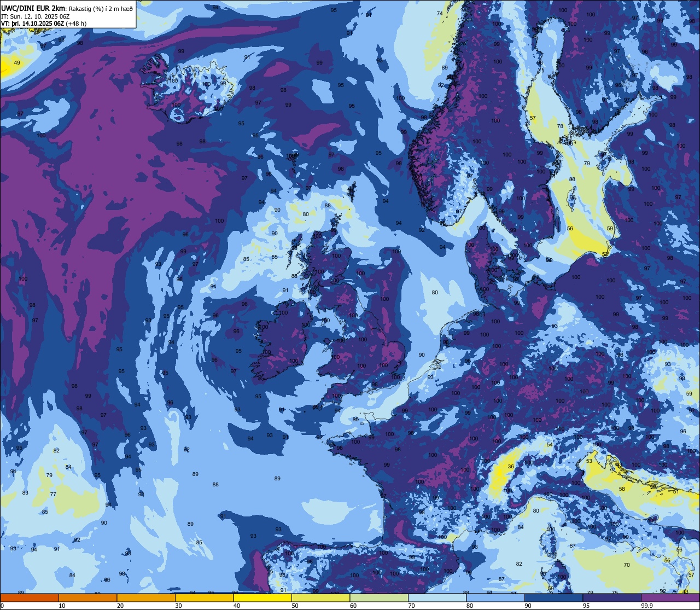Click the '78' humidity value in the Baltic
The width and height of the screenshot is (700, 610).
point(559,126)
